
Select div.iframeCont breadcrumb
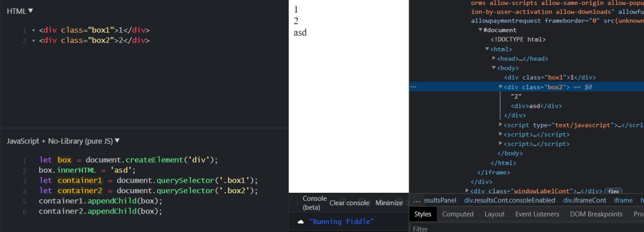585,200
